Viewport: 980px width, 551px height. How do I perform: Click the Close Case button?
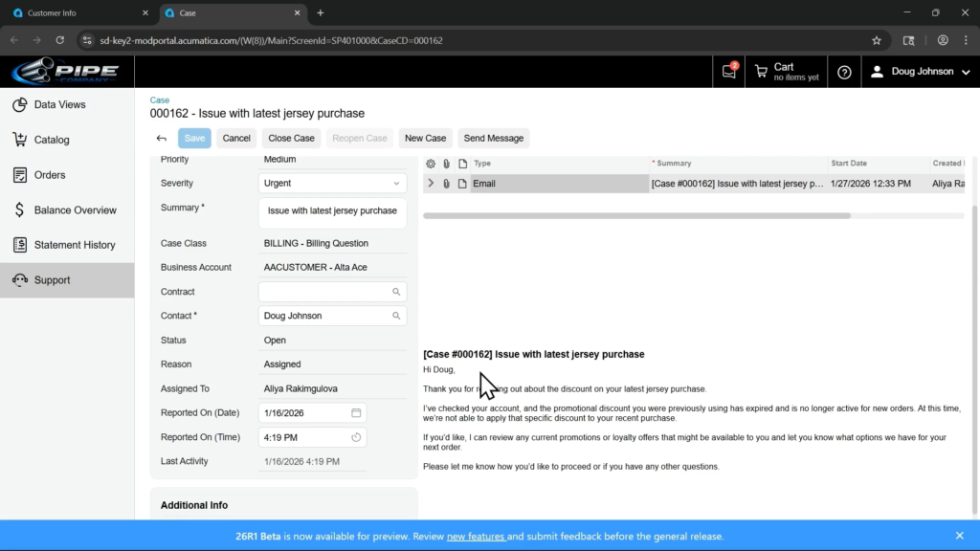[x=291, y=139]
